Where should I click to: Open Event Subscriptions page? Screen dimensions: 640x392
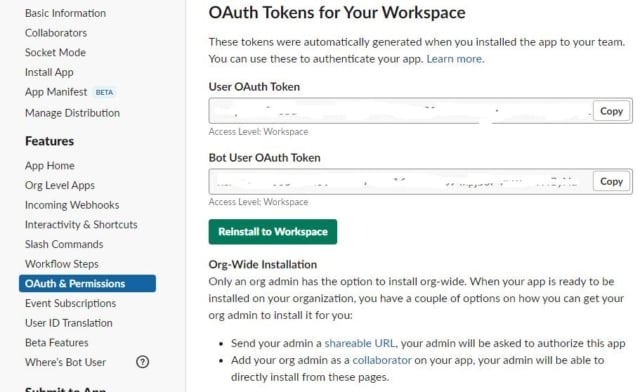pos(70,303)
